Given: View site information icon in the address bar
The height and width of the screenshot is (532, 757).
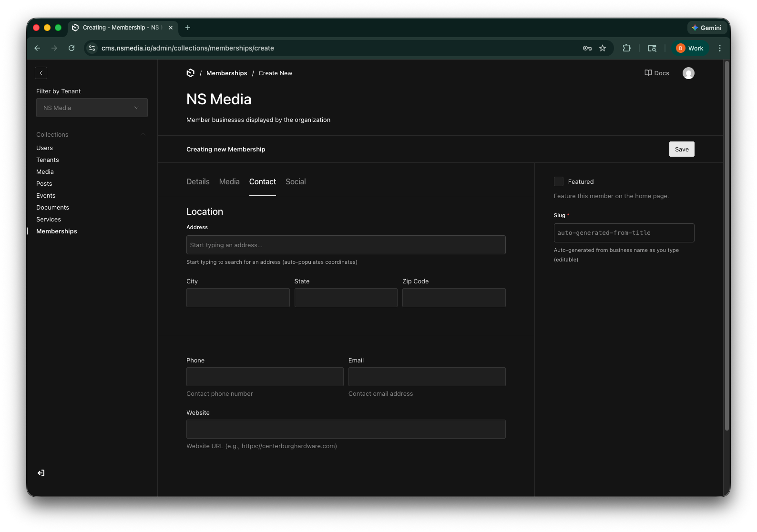Looking at the screenshot, I should 92,48.
